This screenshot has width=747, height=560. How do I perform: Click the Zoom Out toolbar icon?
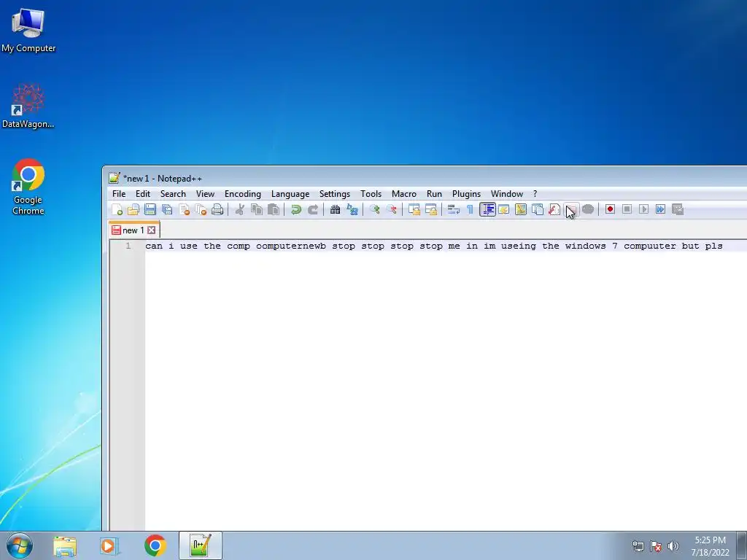[x=391, y=209]
